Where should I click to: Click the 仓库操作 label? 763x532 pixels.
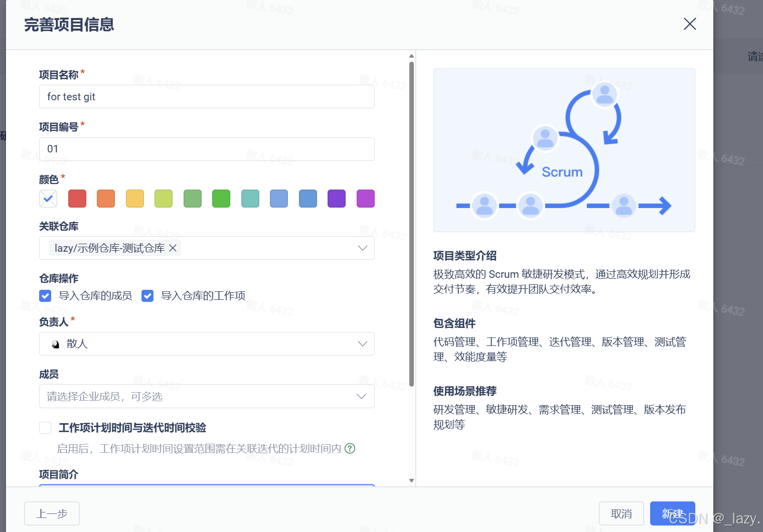(59, 278)
